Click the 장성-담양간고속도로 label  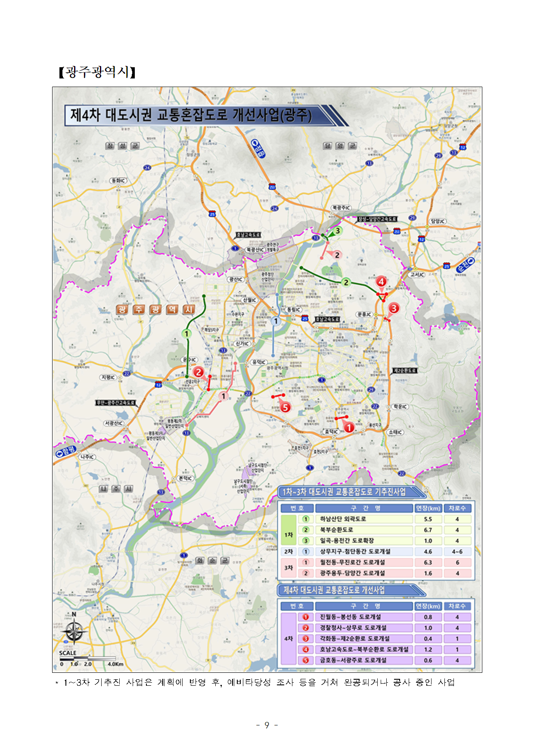[x=377, y=219]
